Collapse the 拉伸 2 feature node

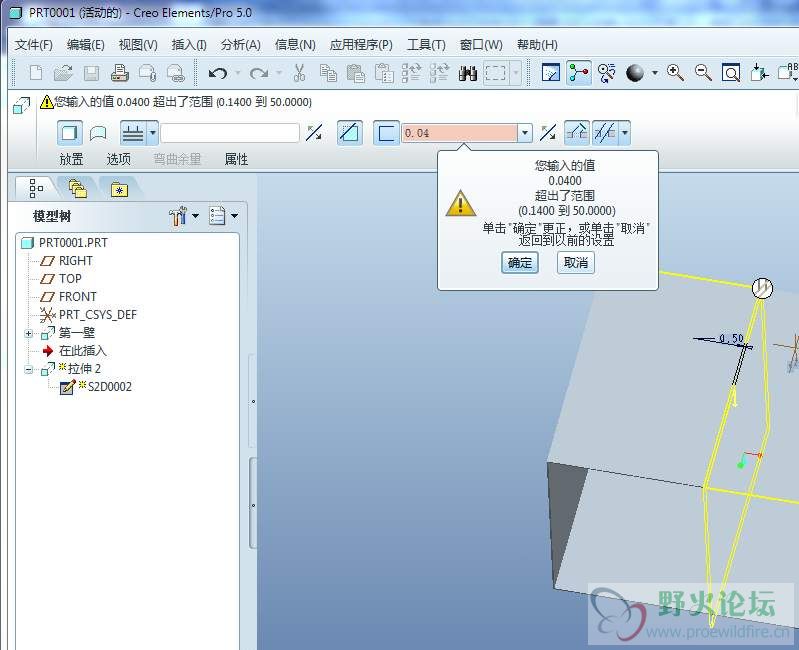pos(29,369)
